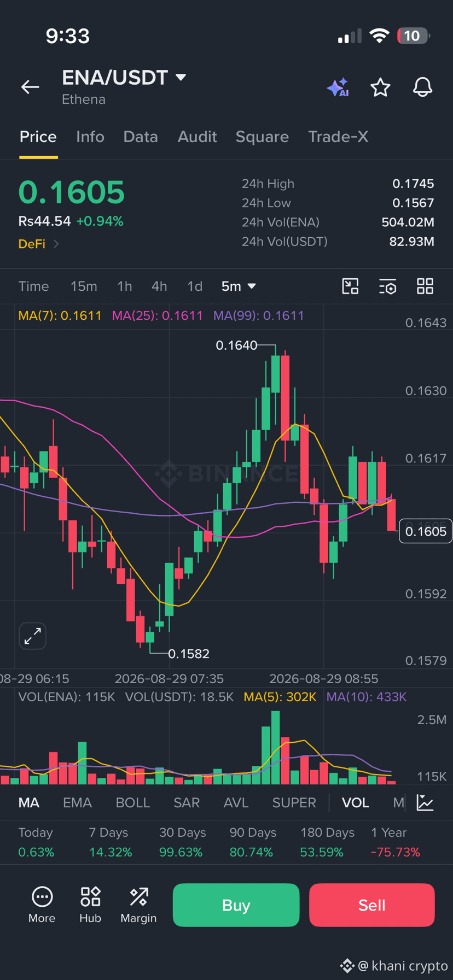Open the grid layout icon

click(x=425, y=286)
